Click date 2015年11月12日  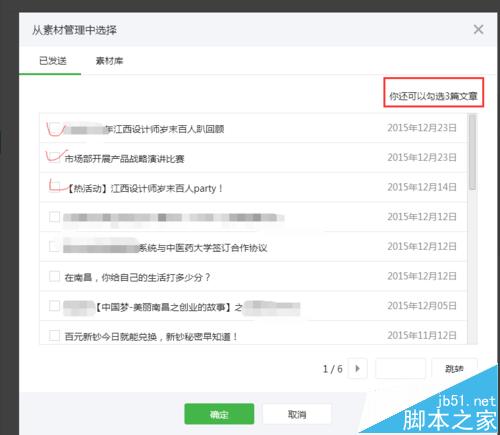point(422,335)
